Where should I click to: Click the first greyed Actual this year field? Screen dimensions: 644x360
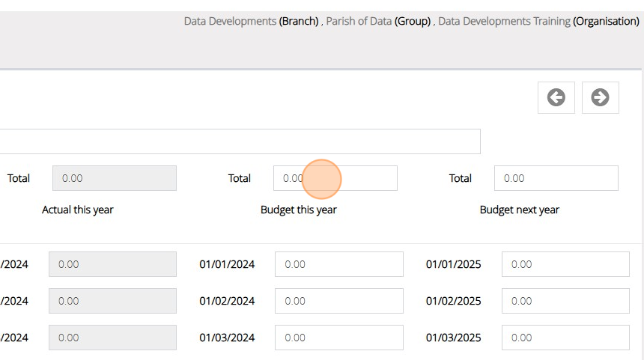click(x=112, y=264)
